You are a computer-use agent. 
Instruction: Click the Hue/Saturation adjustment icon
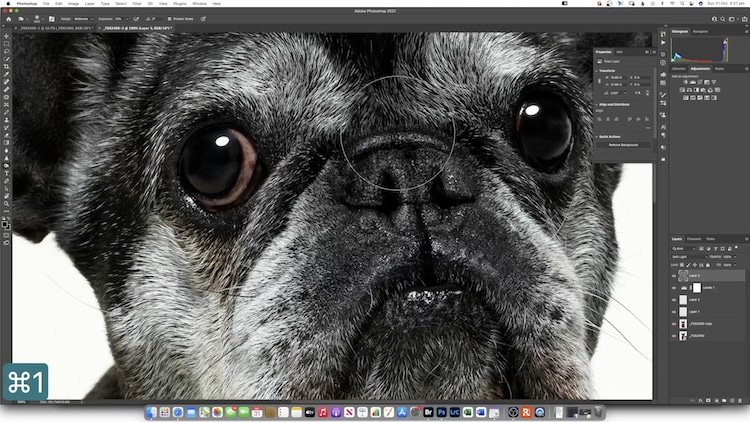click(x=682, y=90)
